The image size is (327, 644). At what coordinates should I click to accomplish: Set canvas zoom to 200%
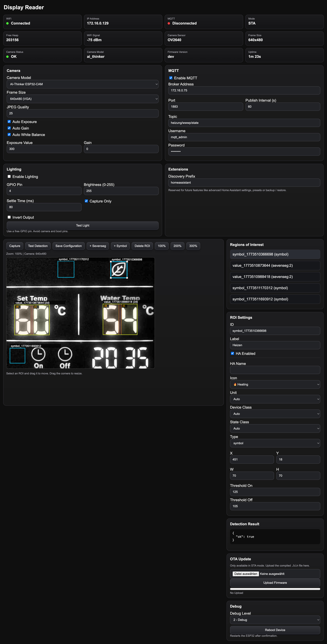tap(177, 246)
